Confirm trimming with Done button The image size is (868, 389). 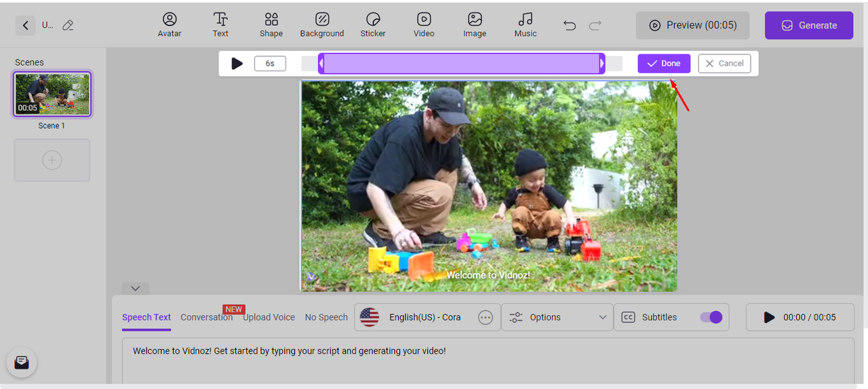[664, 63]
